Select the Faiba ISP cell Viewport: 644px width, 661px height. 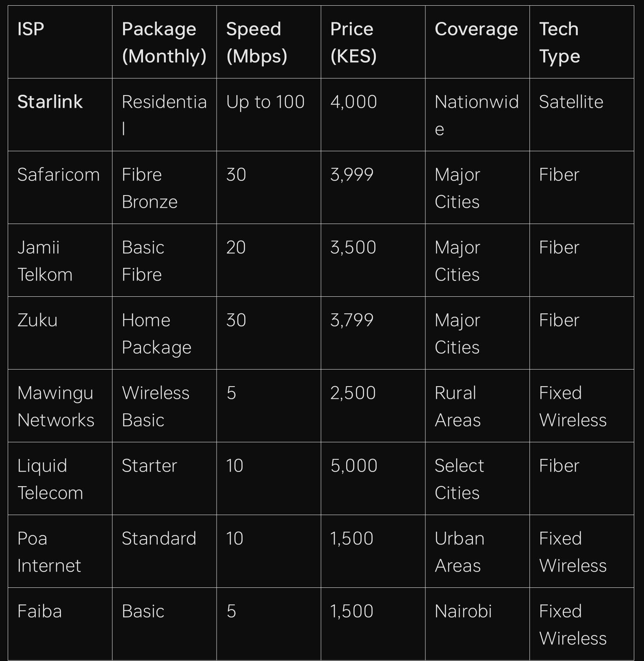(39, 611)
